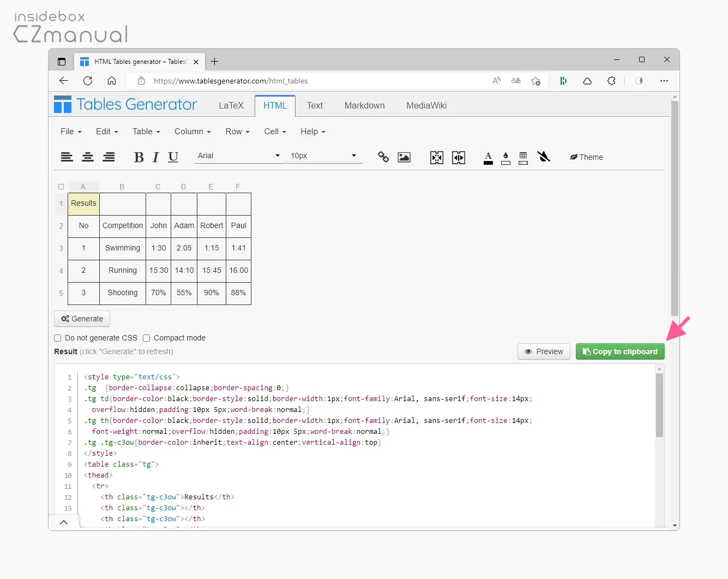Open browser extensions menu

click(611, 81)
